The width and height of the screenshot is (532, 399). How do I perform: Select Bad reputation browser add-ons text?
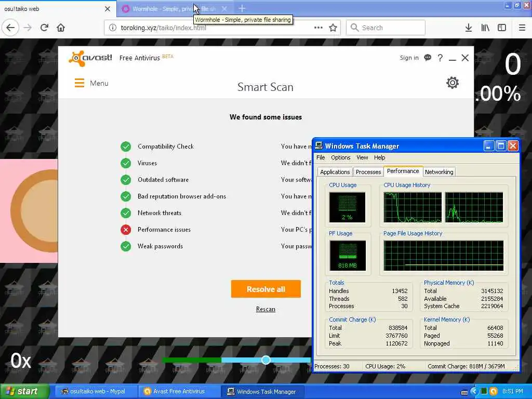pos(182,196)
